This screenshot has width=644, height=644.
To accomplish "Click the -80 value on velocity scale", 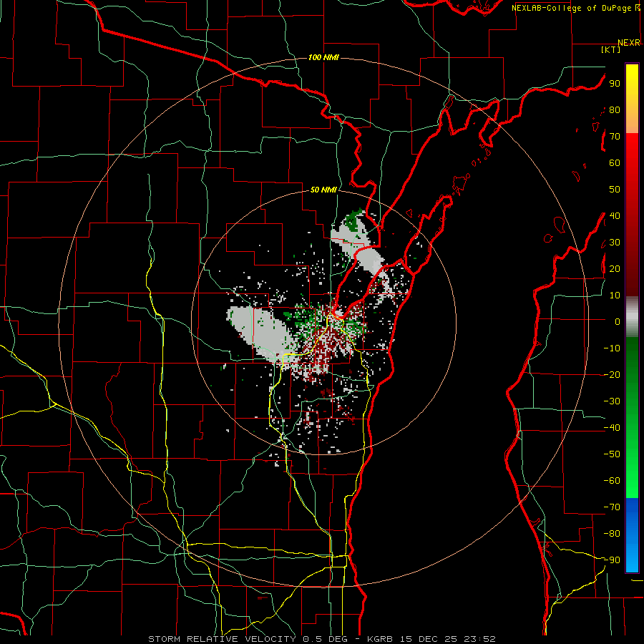I will (x=612, y=534).
